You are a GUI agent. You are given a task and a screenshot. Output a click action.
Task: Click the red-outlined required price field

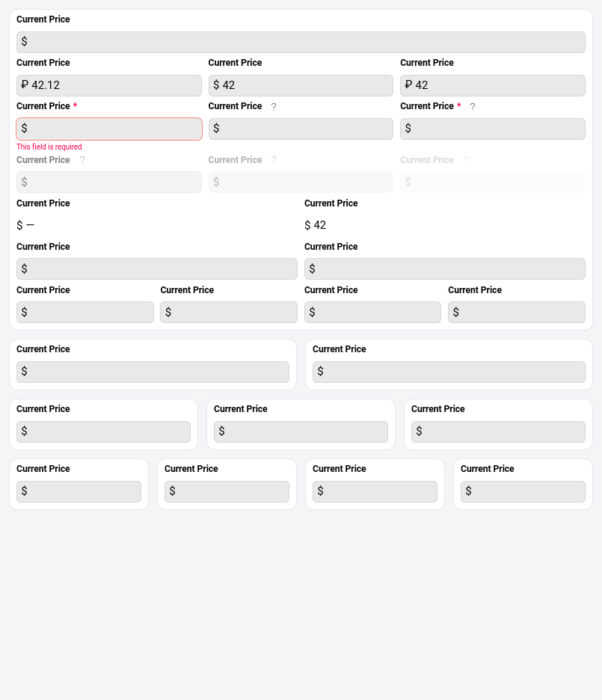pyautogui.click(x=109, y=129)
